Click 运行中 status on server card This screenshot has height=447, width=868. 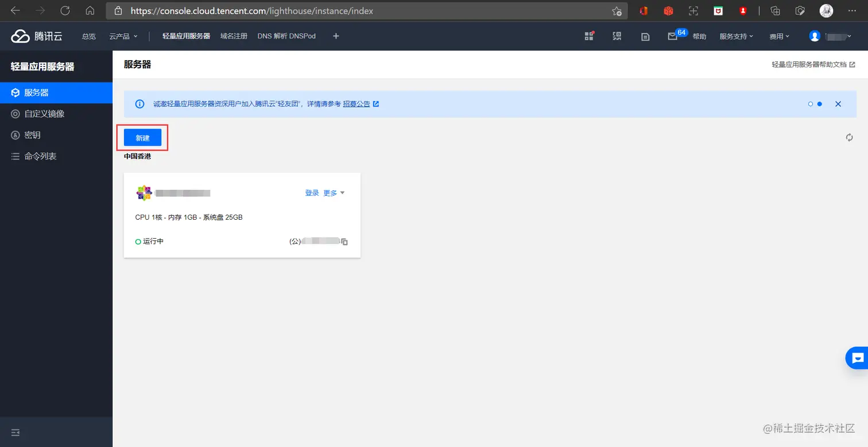pos(149,242)
